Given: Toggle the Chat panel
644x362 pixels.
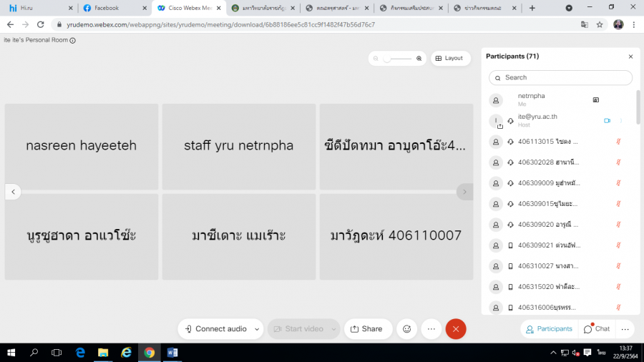Looking at the screenshot, I should click(597, 329).
